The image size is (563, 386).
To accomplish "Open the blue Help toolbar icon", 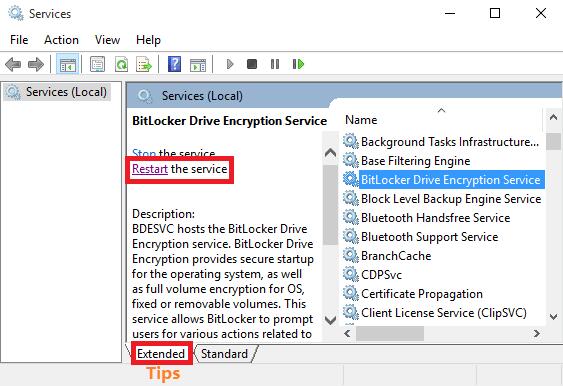I will tap(175, 64).
